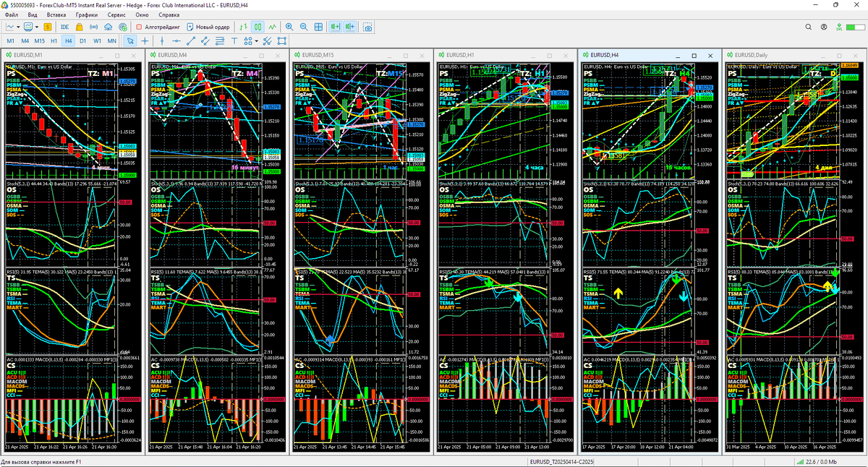Viewport: 868px width, 467px height.
Task: Select the vertical line drawing tool
Action: [162, 40]
